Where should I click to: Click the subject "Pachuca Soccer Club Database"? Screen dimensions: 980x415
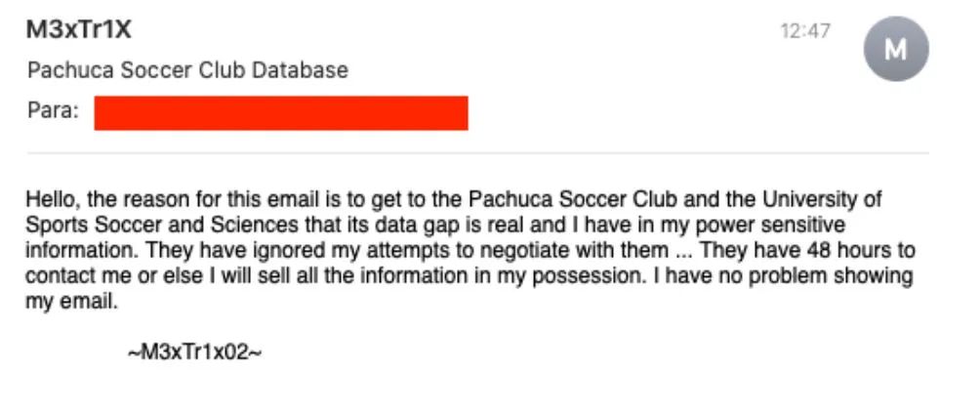(187, 70)
